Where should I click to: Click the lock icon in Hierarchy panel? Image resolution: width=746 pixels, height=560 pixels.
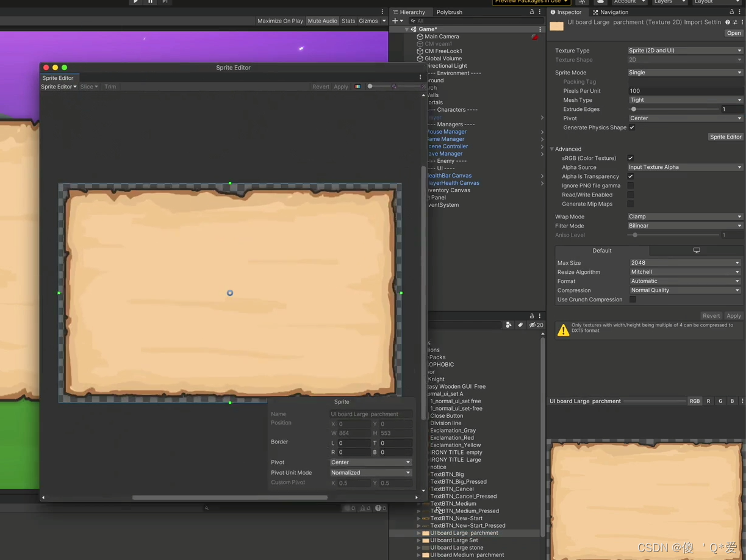(x=531, y=12)
